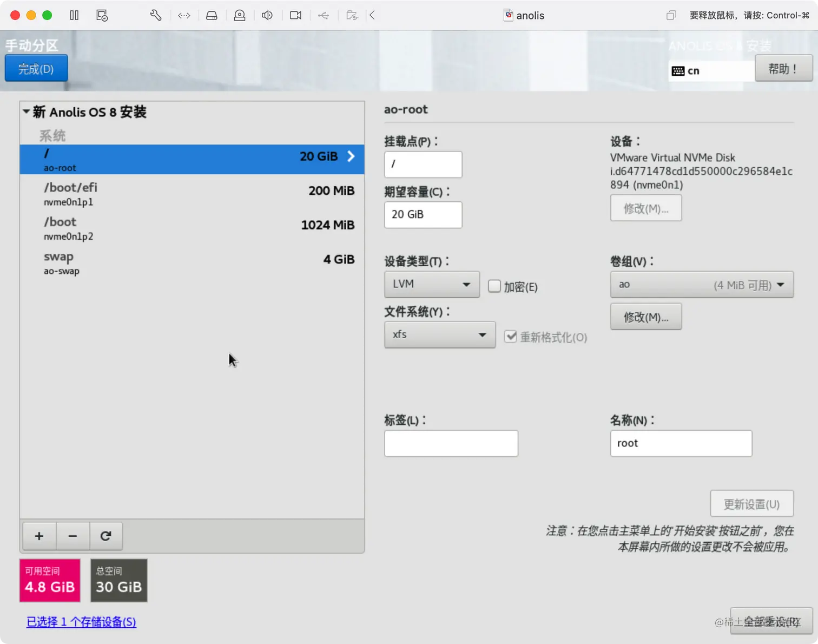Open the snapshot manager icon

coord(102,15)
